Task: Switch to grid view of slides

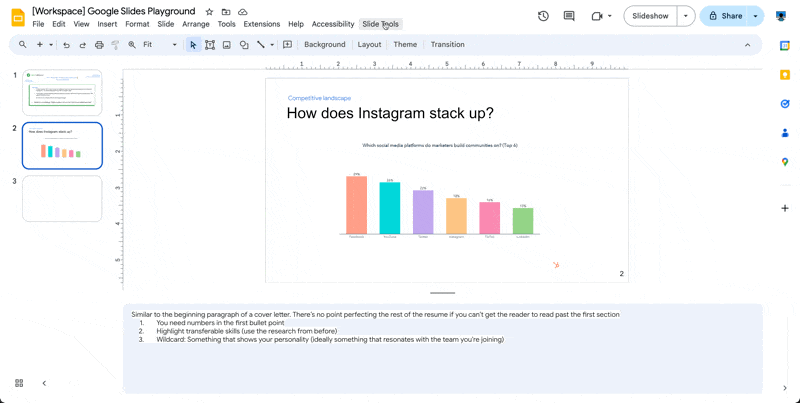Action: click(19, 383)
